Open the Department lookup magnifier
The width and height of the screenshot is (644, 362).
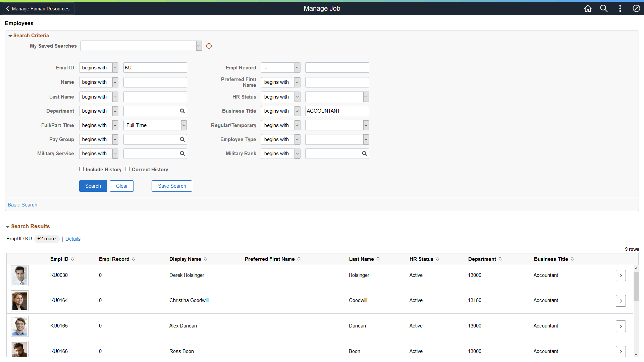click(x=182, y=111)
